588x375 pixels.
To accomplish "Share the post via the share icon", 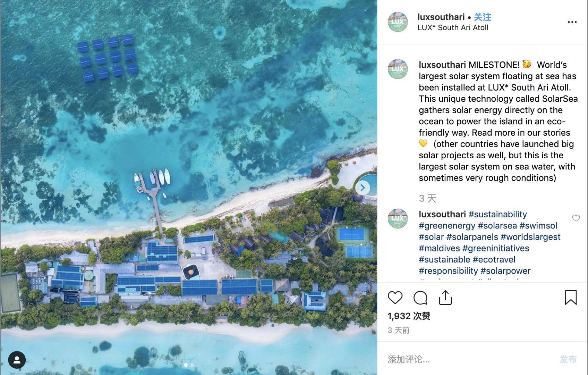I will coord(445,298).
